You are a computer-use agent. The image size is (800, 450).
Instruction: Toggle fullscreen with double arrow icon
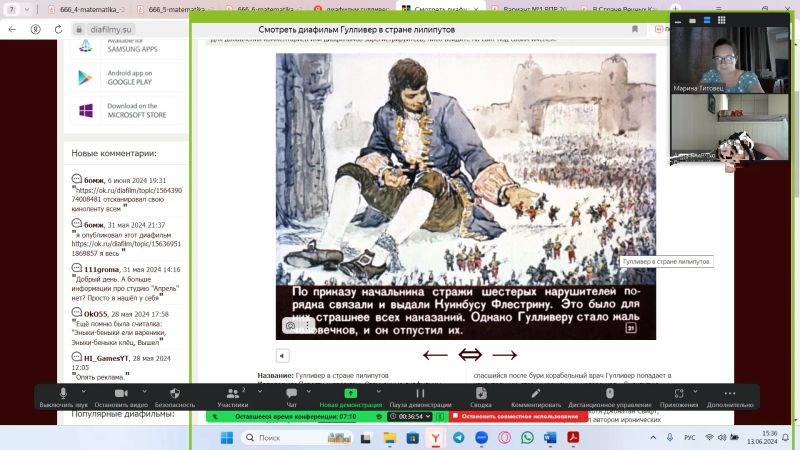click(470, 355)
